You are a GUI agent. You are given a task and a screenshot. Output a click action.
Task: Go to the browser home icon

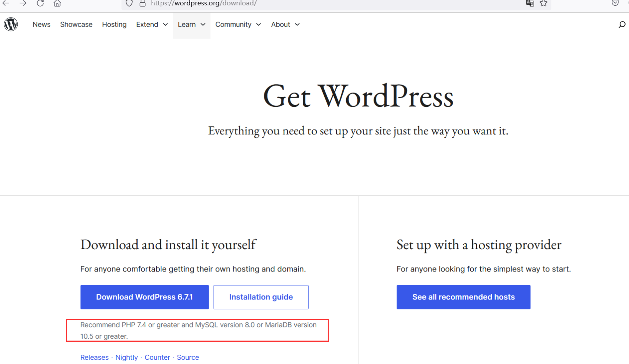tap(57, 3)
